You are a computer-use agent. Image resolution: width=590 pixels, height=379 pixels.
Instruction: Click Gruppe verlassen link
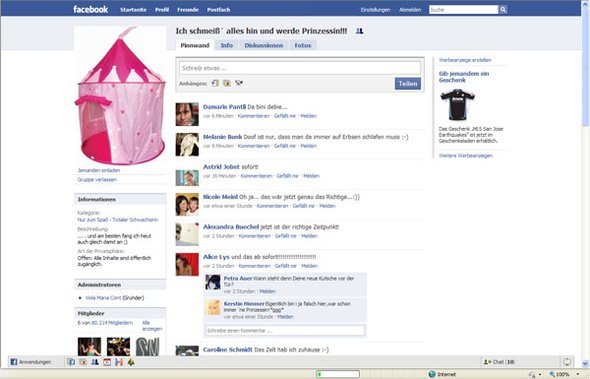coord(97,180)
